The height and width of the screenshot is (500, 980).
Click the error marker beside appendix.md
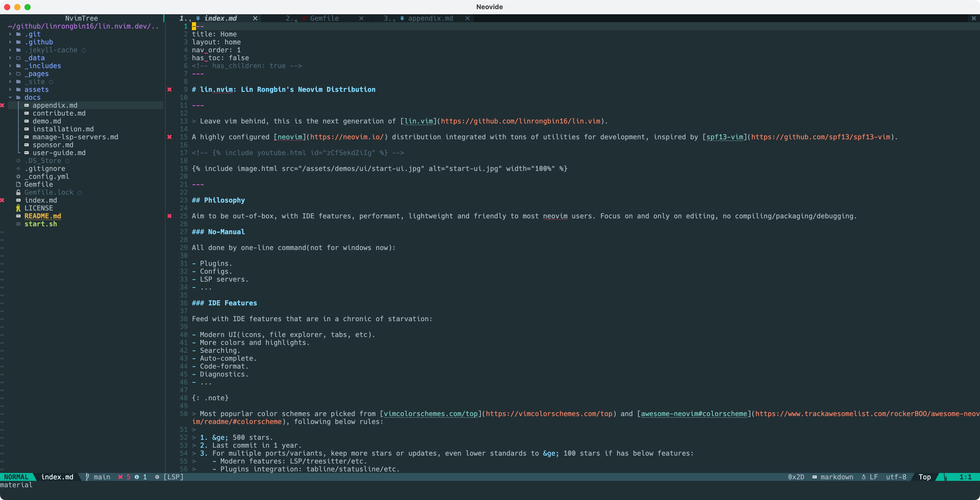click(2, 105)
